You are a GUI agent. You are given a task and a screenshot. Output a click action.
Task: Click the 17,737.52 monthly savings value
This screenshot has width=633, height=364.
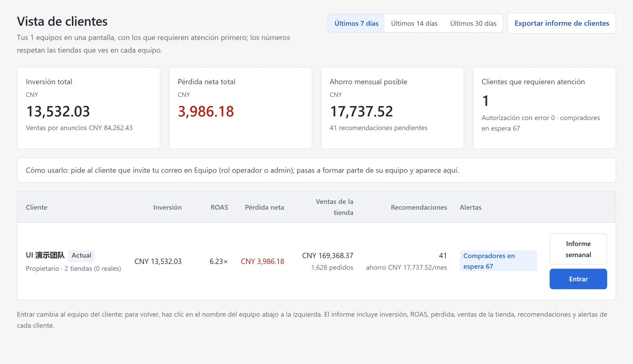(361, 111)
